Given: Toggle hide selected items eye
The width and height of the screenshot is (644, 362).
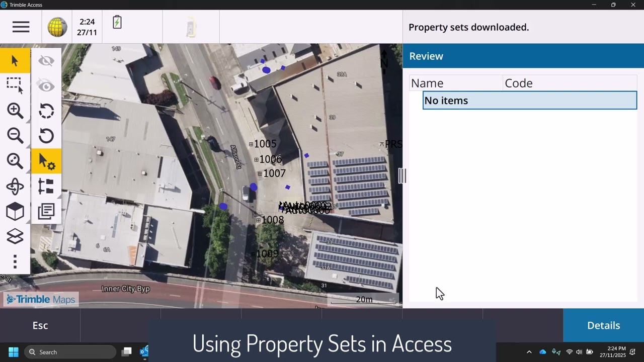Looking at the screenshot, I should coord(46,61).
